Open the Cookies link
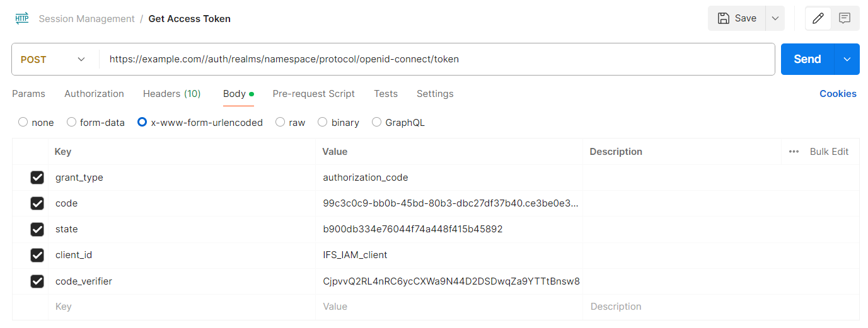Screen dimensions: 868x328 pos(838,94)
